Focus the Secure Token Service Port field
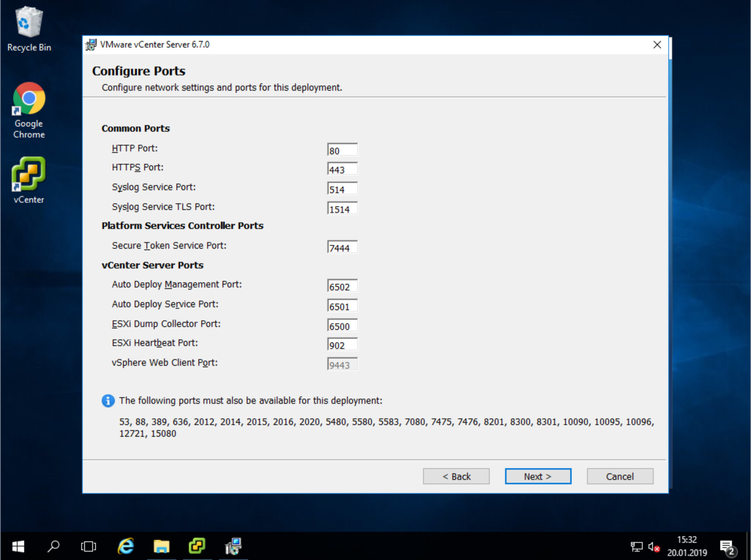Viewport: 751px width, 560px height. [342, 248]
